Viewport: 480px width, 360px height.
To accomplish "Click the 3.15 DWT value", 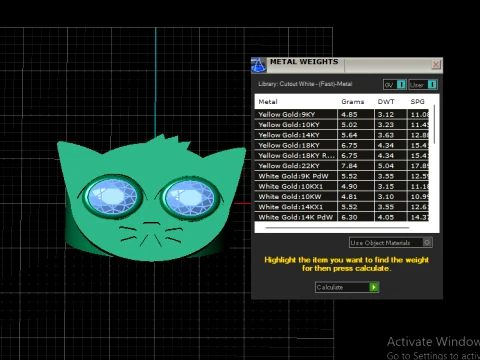I will click(386, 186).
